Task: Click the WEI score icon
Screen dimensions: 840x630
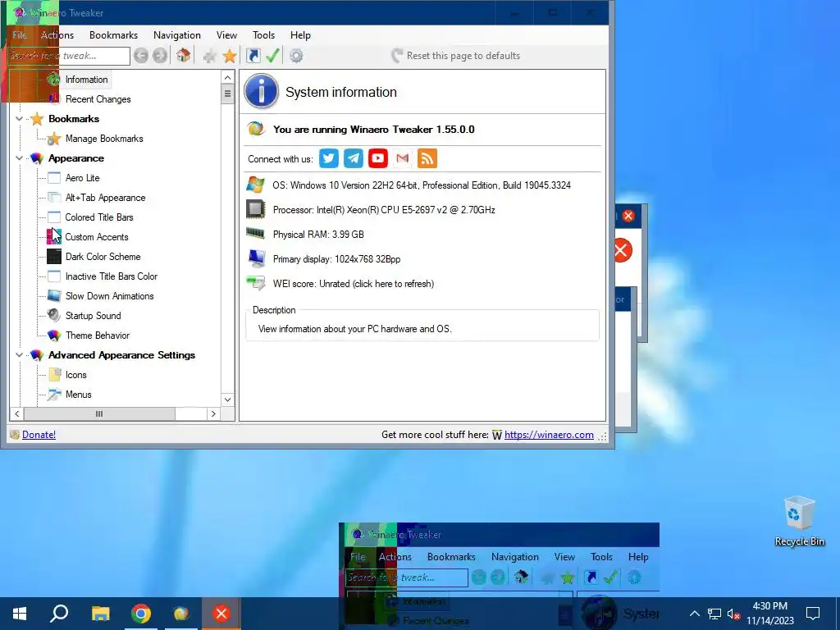Action: [256, 283]
